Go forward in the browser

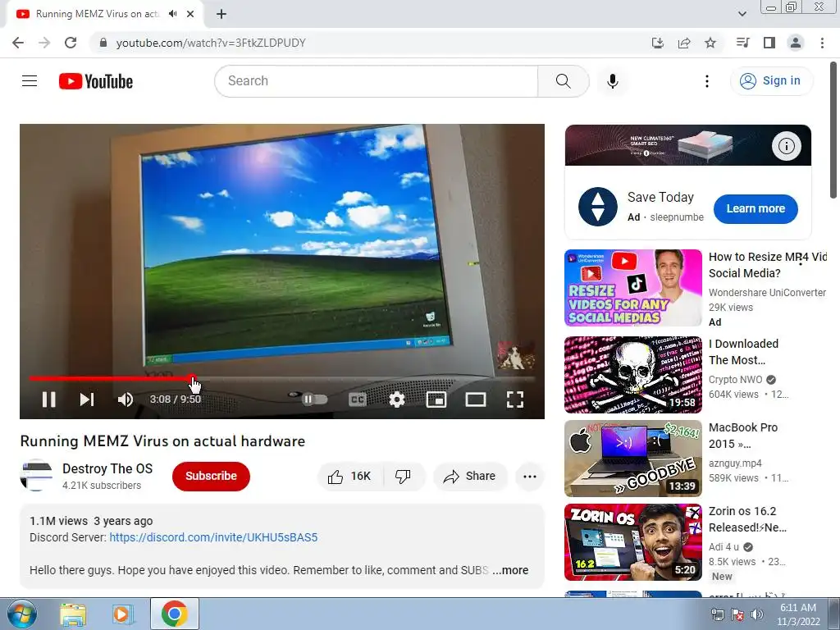(44, 43)
